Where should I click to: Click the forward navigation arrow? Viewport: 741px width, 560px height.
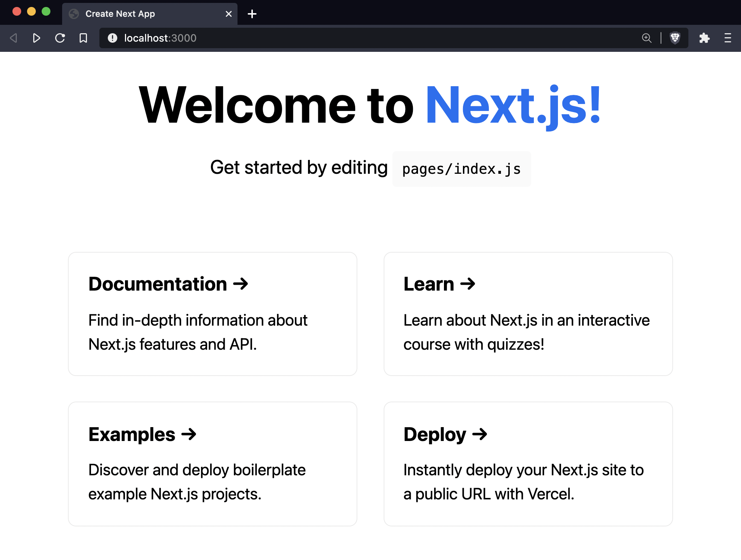[36, 38]
